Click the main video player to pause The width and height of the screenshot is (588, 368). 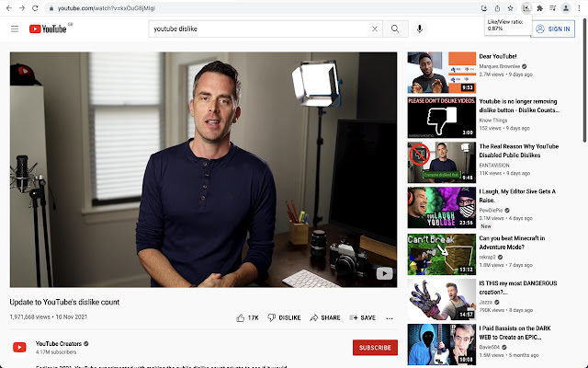pos(203,169)
